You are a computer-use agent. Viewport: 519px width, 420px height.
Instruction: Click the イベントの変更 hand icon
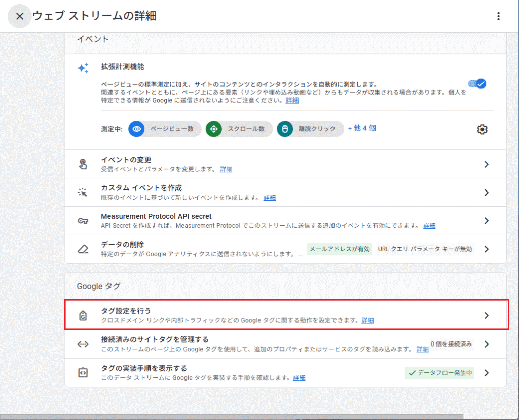point(83,164)
